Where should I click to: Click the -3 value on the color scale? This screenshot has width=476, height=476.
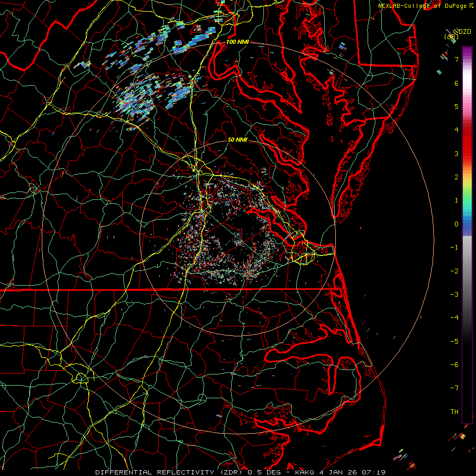tap(454, 295)
